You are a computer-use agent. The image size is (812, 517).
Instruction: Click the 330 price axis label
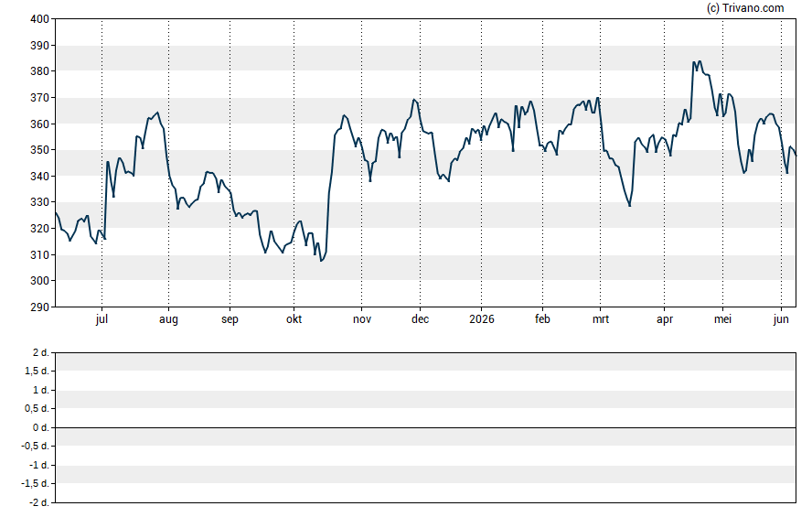(40, 202)
